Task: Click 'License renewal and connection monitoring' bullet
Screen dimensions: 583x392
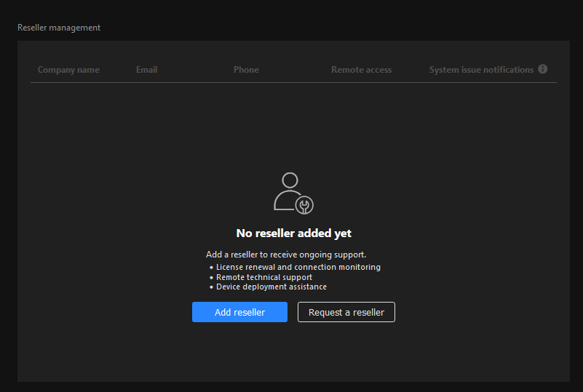Action: click(298, 267)
